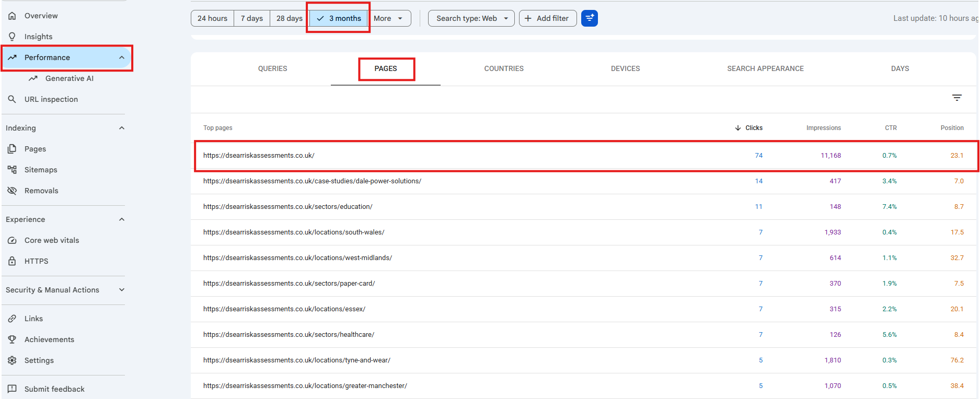
Task: Click the Pages documents icon under Indexing
Action: point(12,149)
